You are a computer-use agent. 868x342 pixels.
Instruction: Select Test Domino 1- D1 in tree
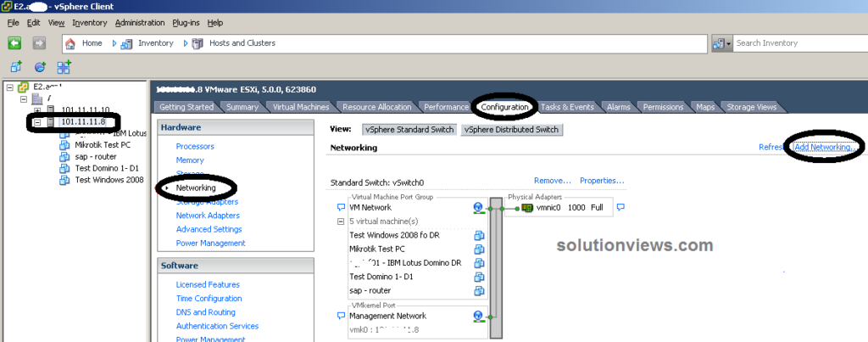106,168
